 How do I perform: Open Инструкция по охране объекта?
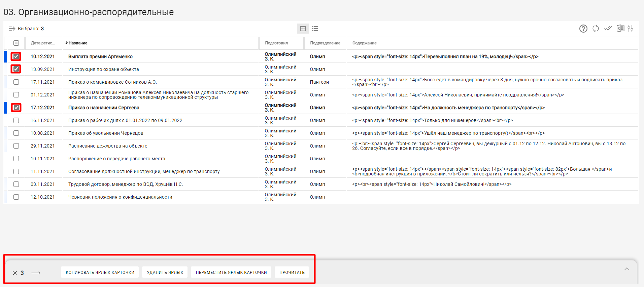pyautogui.click(x=103, y=69)
